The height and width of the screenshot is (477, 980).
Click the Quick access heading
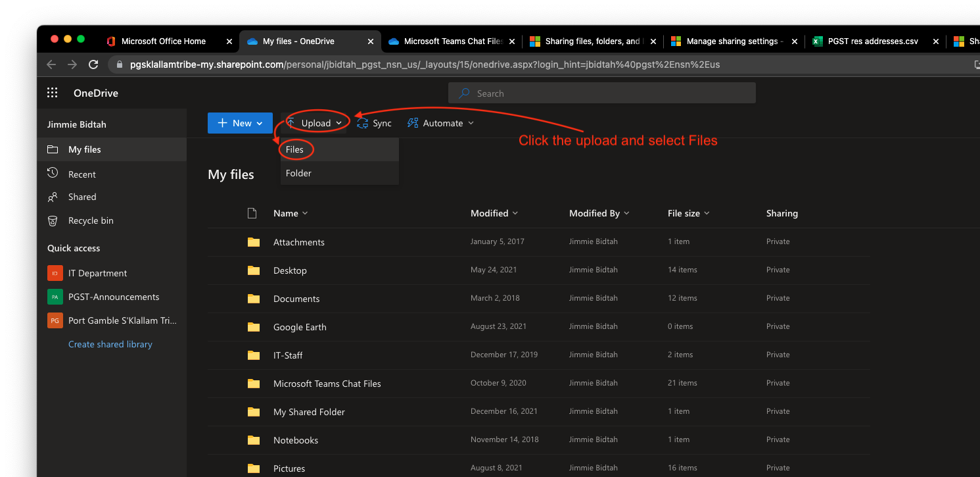pos(74,248)
